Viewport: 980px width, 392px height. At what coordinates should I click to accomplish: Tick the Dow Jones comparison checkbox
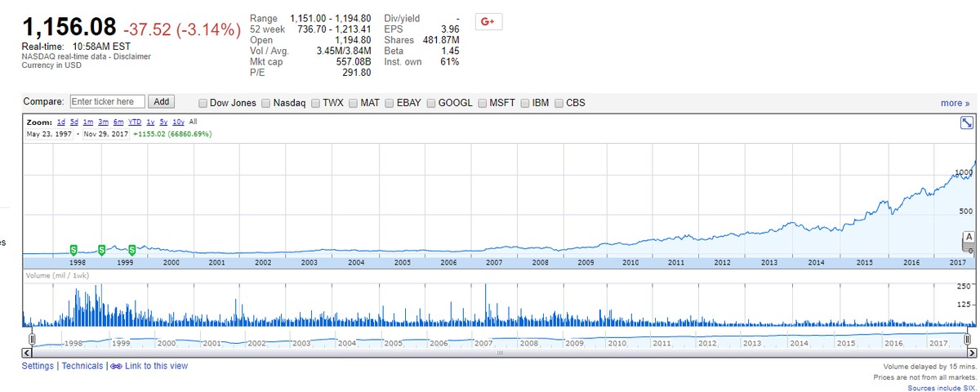coord(203,103)
